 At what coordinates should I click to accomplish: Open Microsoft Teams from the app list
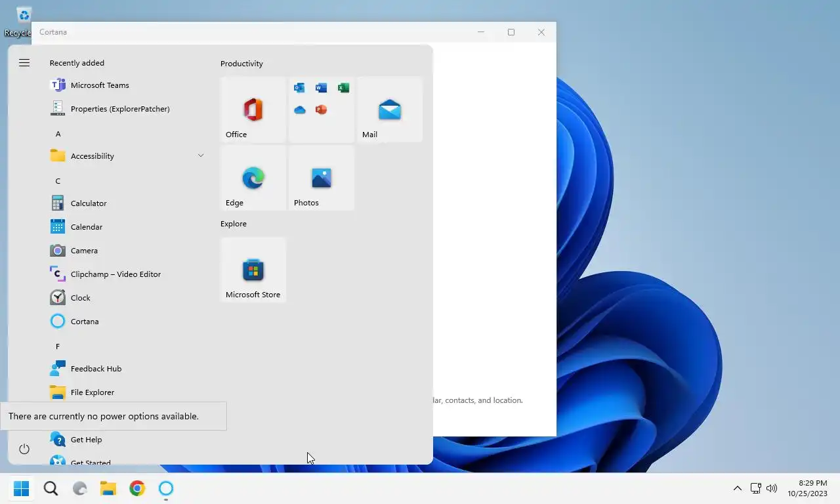(127, 85)
